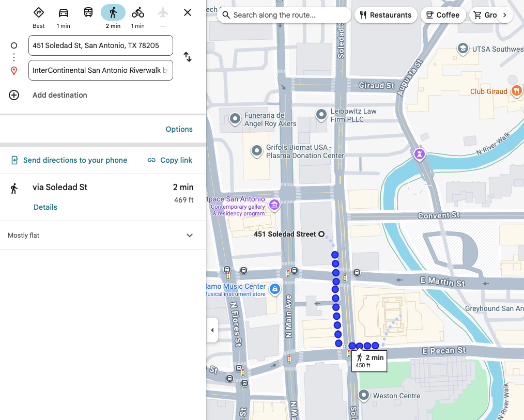Filter by Groceries chip
524x420 pixels.
pyautogui.click(x=485, y=15)
